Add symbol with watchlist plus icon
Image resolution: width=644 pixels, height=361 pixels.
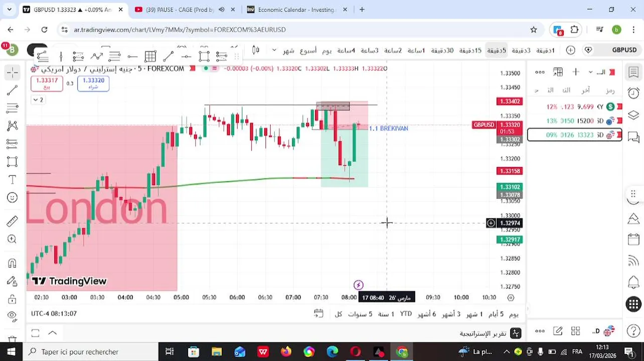point(576,72)
